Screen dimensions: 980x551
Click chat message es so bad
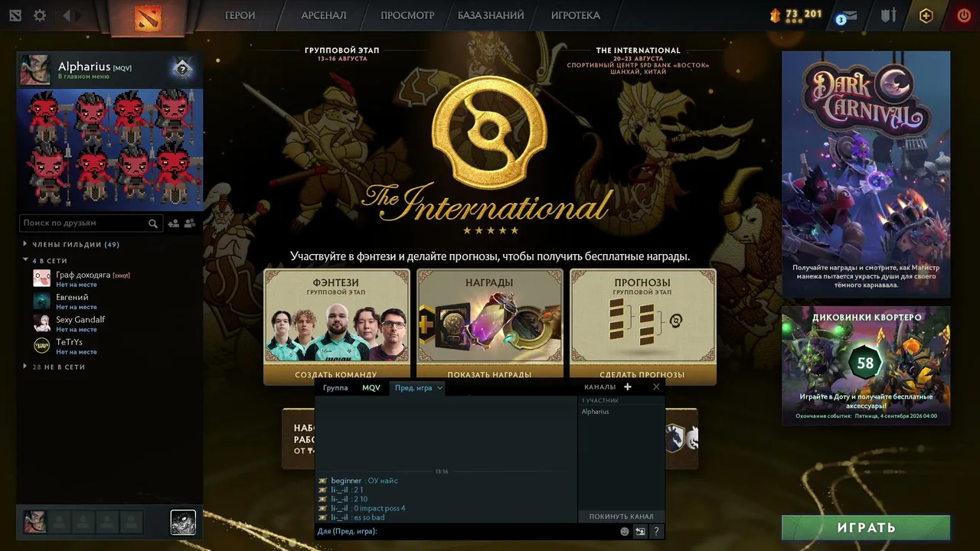point(351,517)
